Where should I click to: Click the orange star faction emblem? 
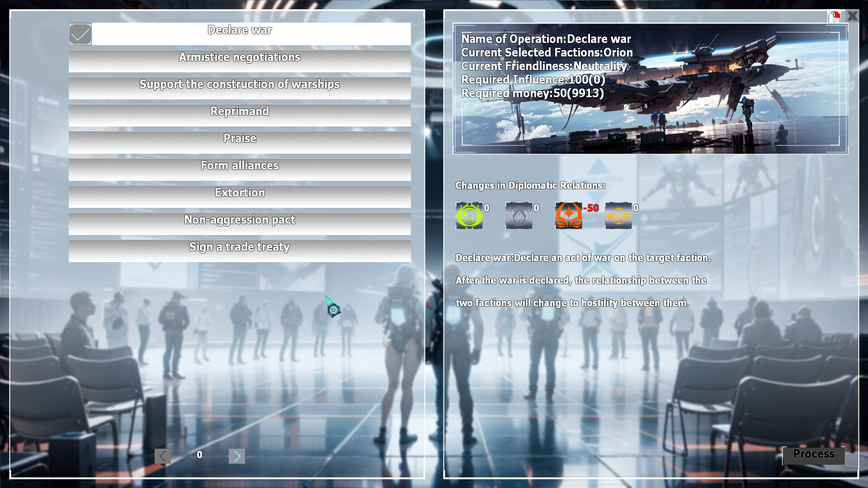pos(568,216)
